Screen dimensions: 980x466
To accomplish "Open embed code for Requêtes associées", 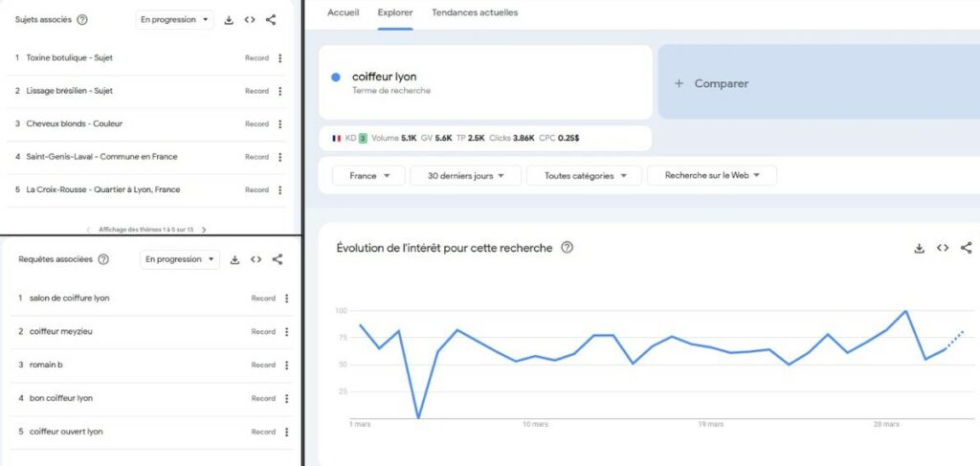I will pos(256,260).
